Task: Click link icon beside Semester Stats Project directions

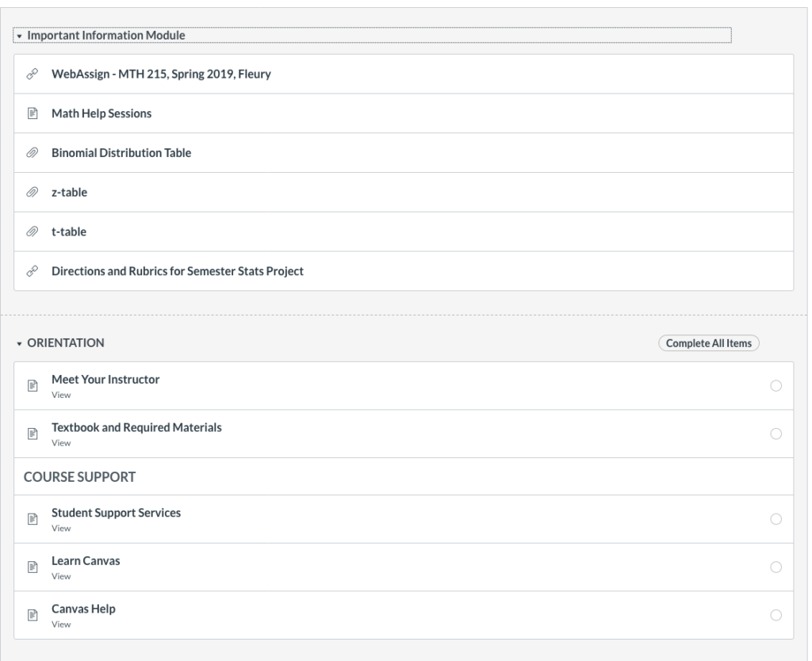Action: click(x=33, y=272)
